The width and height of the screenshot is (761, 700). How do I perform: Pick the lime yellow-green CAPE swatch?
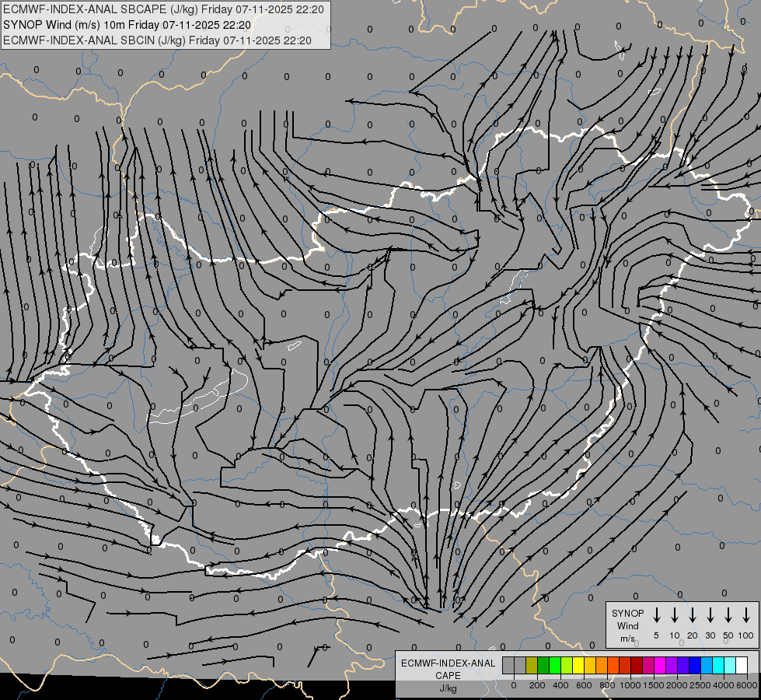[x=567, y=665]
